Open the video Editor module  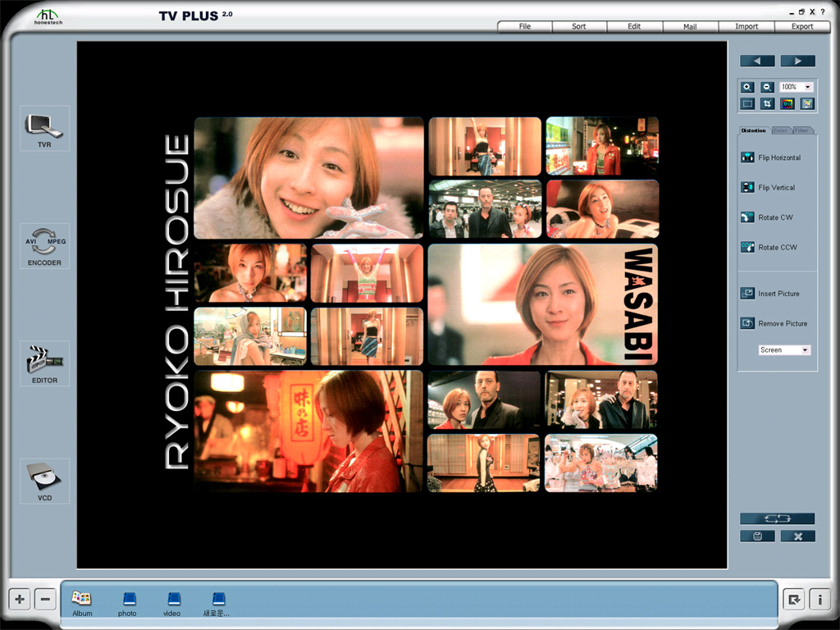44,363
